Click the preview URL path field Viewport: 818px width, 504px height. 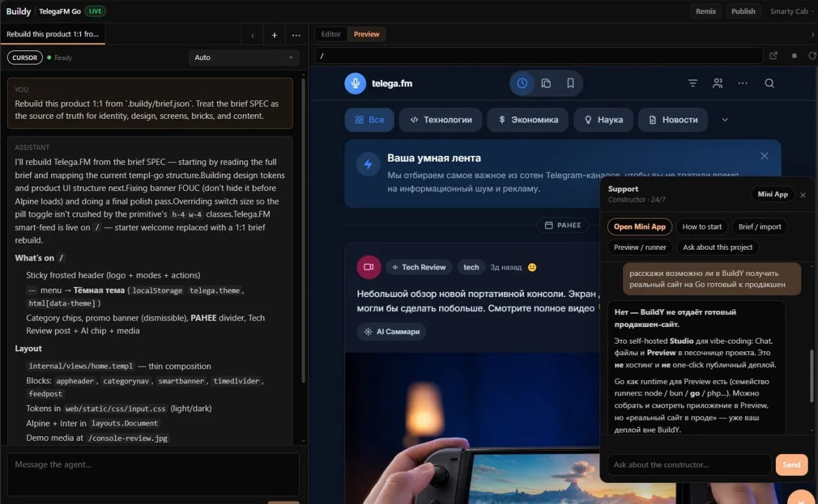539,56
